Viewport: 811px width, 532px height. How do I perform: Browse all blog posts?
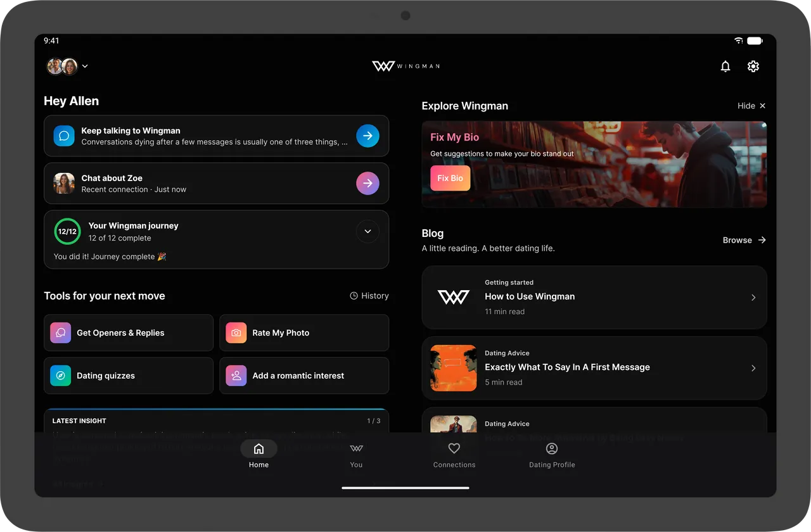click(x=744, y=240)
